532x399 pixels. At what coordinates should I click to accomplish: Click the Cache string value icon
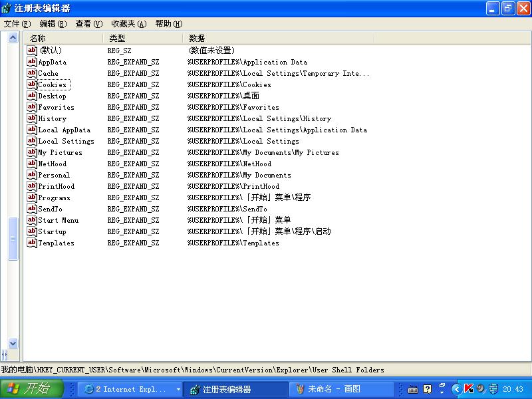[32, 73]
